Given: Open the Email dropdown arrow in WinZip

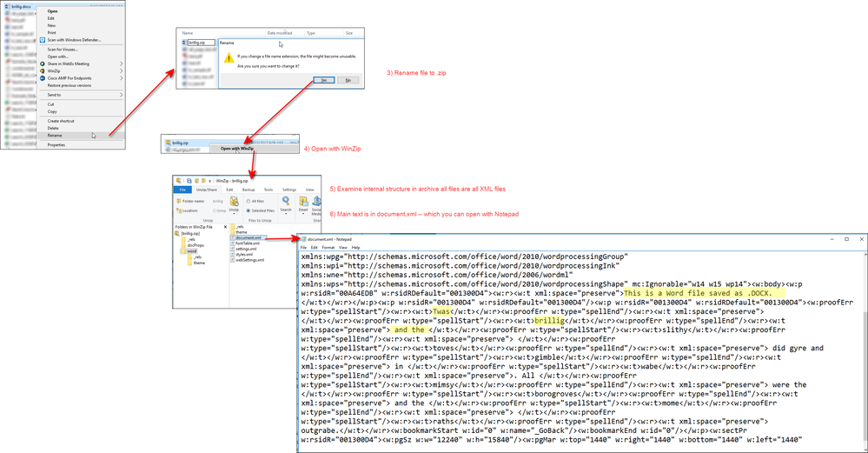Looking at the screenshot, I should (303, 214).
